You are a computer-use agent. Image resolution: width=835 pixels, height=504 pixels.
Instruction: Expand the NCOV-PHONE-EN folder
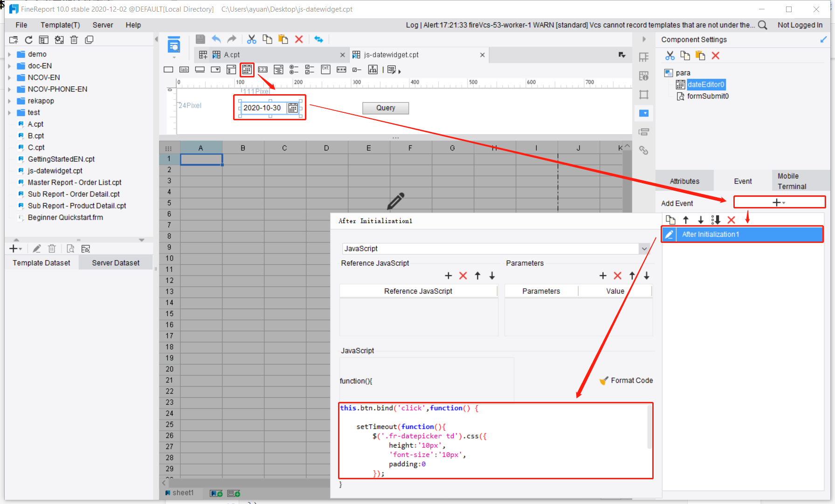coord(9,89)
